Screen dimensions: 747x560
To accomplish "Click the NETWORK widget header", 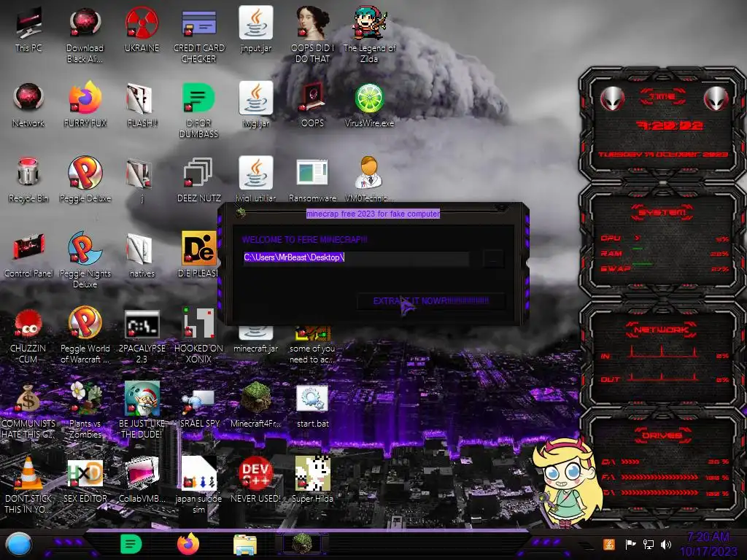I will [661, 330].
